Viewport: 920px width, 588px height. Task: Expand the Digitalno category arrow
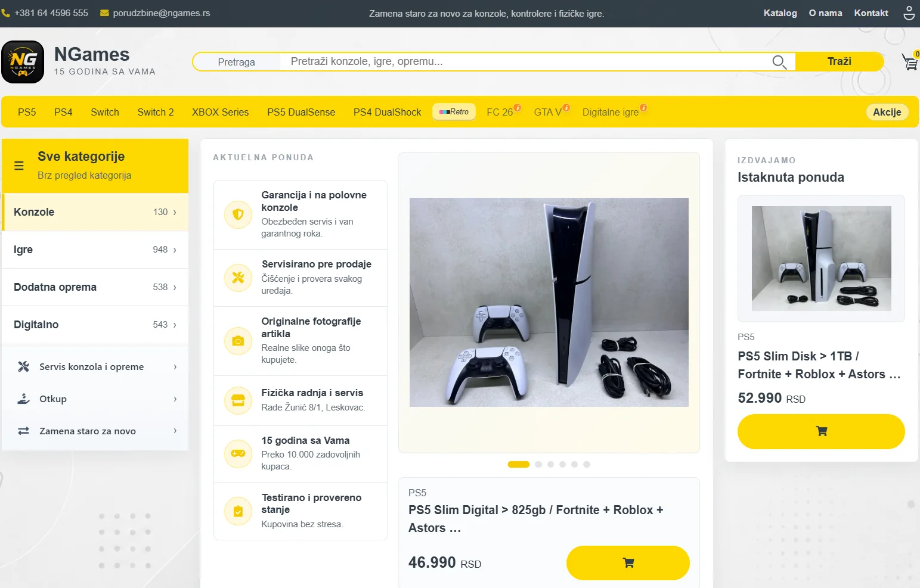click(175, 325)
